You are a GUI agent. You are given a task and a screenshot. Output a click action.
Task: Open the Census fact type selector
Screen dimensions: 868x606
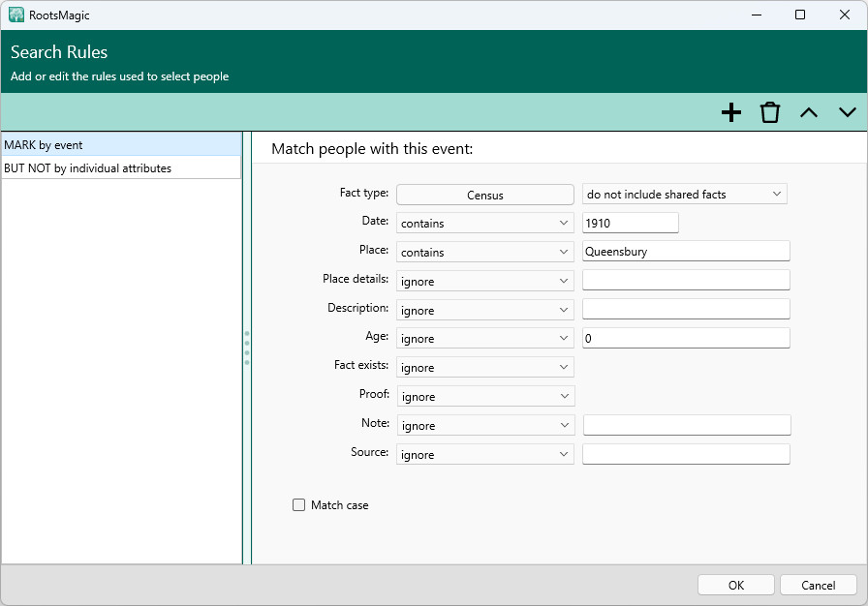click(485, 195)
